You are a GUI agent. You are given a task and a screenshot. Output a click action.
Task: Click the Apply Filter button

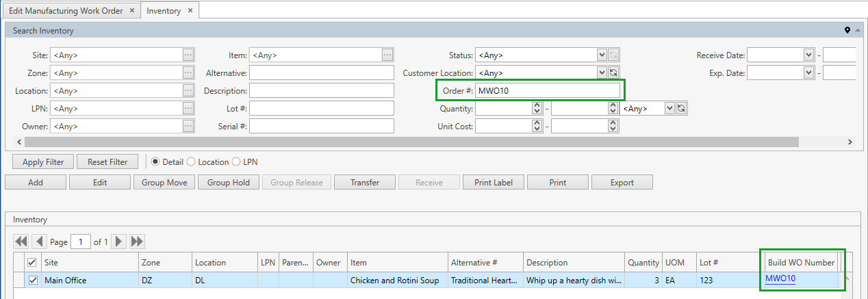43,162
